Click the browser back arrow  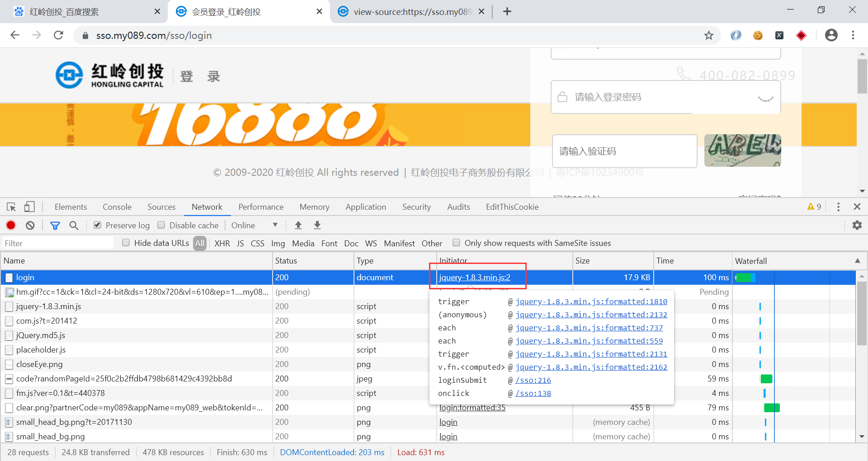pos(15,35)
